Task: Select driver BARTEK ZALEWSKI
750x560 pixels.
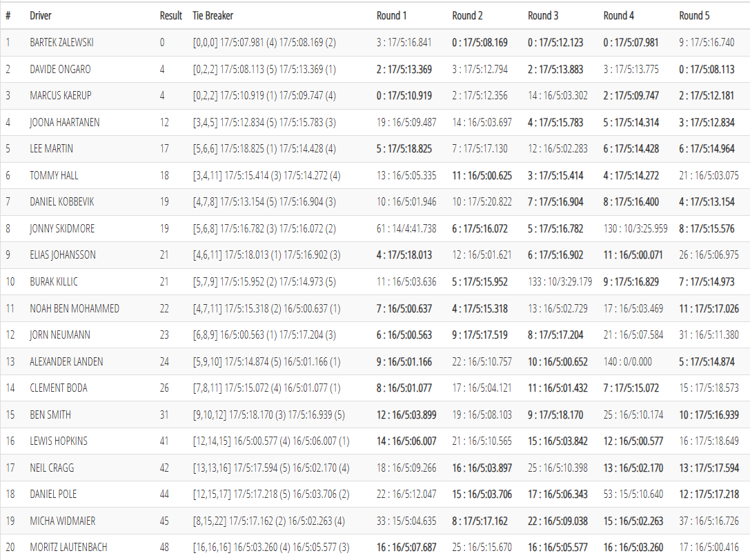Action: point(61,43)
